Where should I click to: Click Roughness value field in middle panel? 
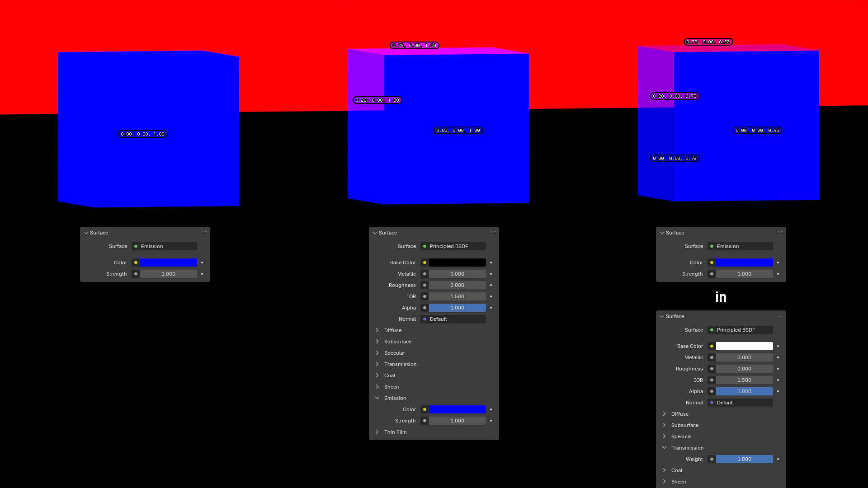point(457,285)
